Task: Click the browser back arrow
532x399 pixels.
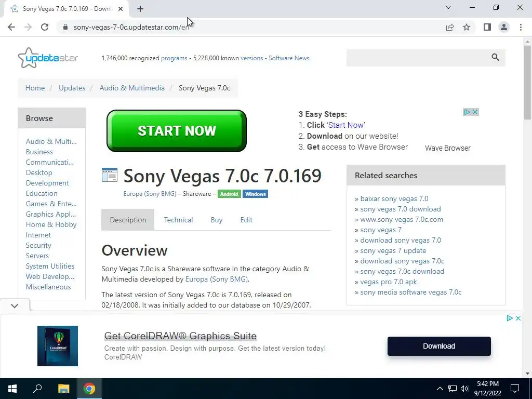Action: tap(11, 27)
